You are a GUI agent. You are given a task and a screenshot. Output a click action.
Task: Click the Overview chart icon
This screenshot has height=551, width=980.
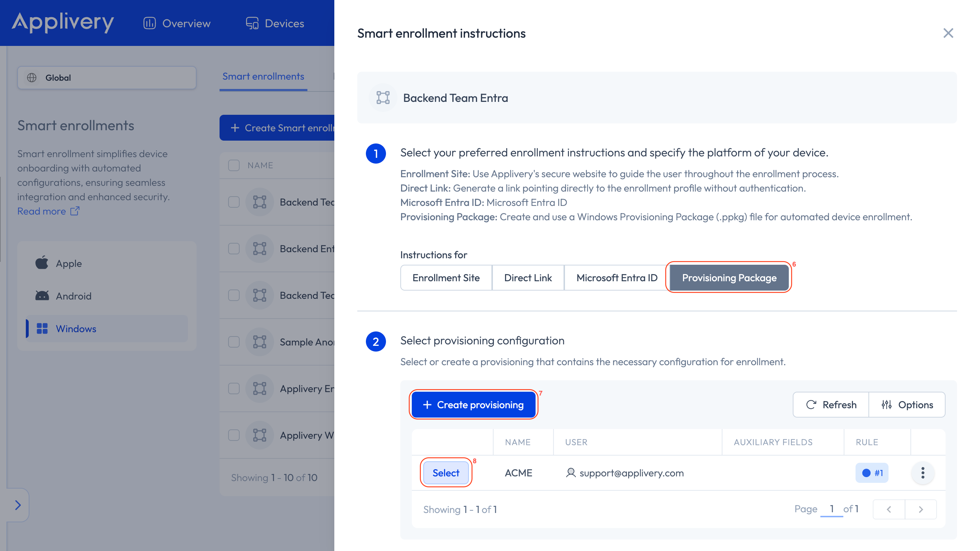point(150,23)
